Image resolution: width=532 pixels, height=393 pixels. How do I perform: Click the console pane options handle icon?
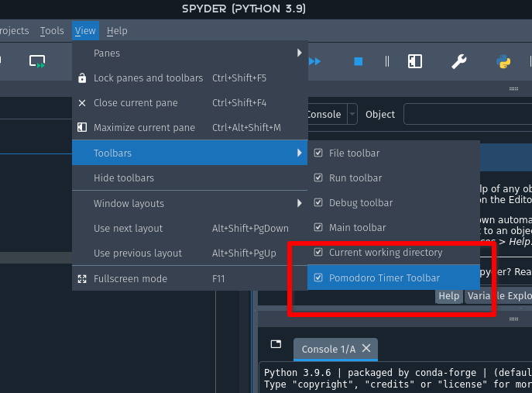point(513,319)
